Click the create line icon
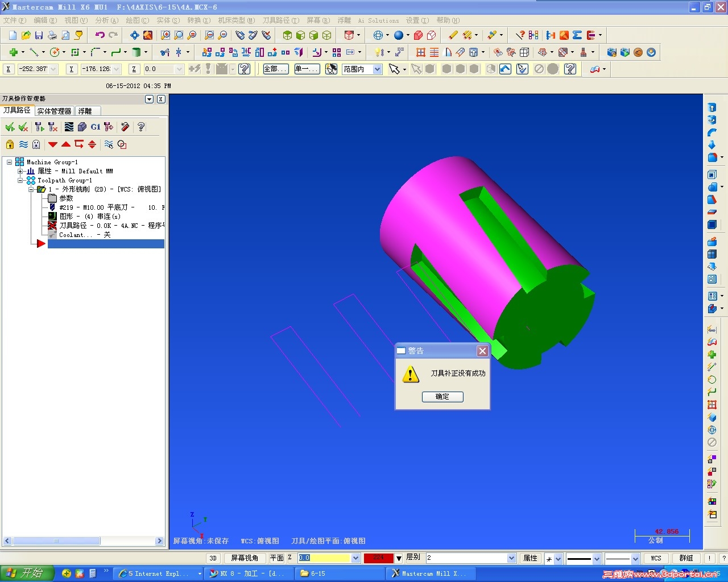728x582 pixels. click(x=34, y=52)
